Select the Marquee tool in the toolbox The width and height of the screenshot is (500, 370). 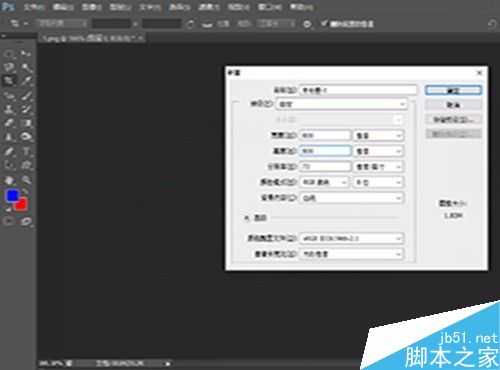point(9,54)
